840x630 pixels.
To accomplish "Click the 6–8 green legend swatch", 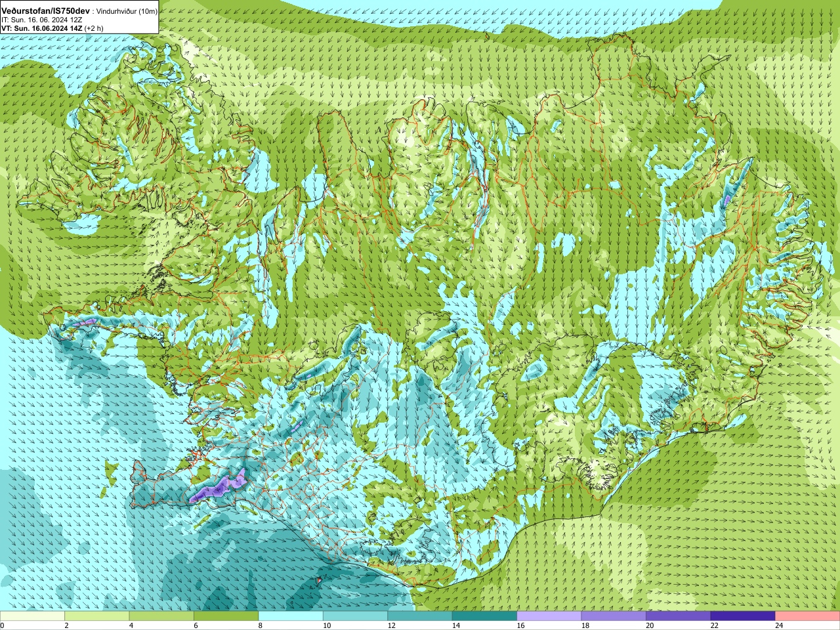I will click(226, 616).
